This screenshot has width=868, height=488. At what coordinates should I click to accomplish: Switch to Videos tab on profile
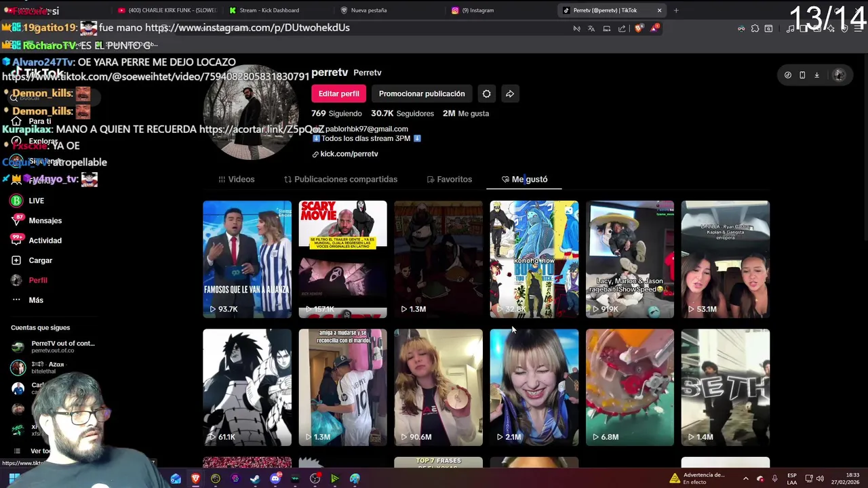(236, 179)
